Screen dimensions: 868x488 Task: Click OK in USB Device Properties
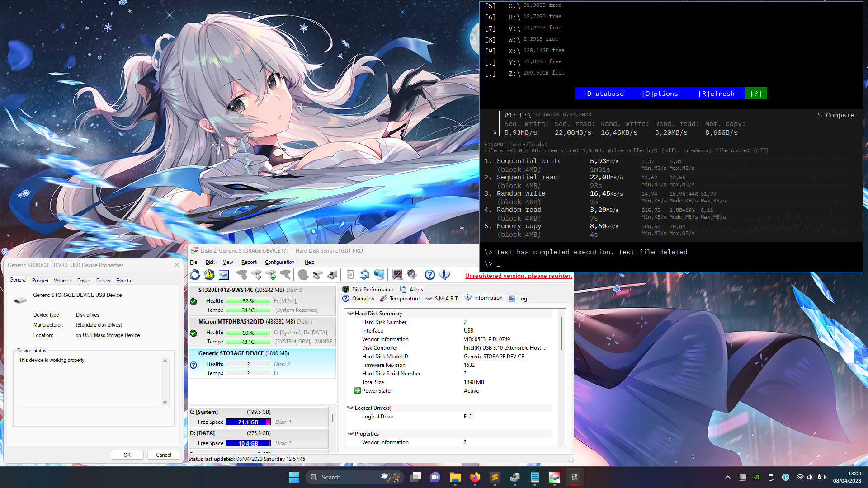[x=127, y=455]
